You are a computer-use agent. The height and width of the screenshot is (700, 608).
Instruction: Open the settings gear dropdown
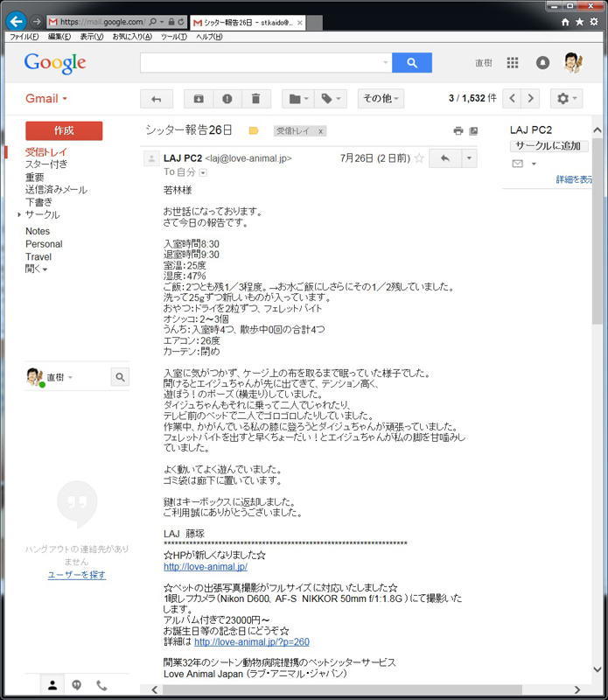click(565, 99)
